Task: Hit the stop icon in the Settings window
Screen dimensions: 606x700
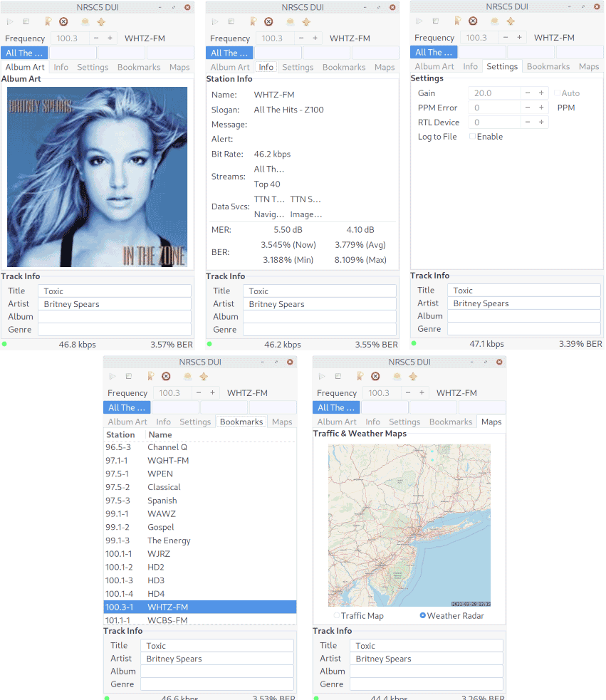Action: pos(435,21)
